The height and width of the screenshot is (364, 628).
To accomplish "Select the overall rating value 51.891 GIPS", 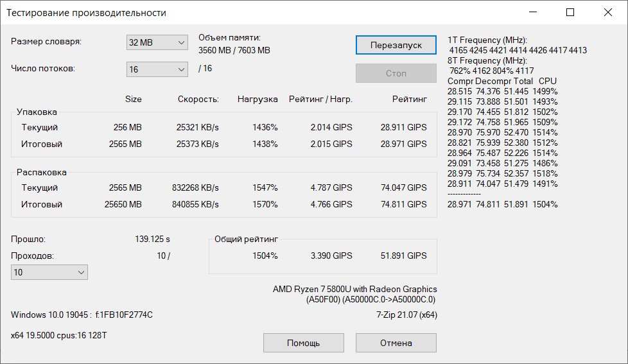I will (403, 256).
